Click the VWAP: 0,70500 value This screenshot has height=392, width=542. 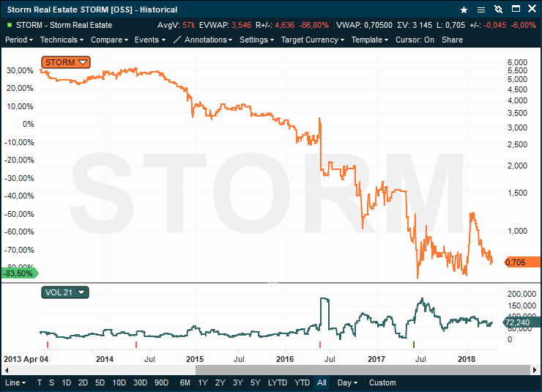click(364, 25)
